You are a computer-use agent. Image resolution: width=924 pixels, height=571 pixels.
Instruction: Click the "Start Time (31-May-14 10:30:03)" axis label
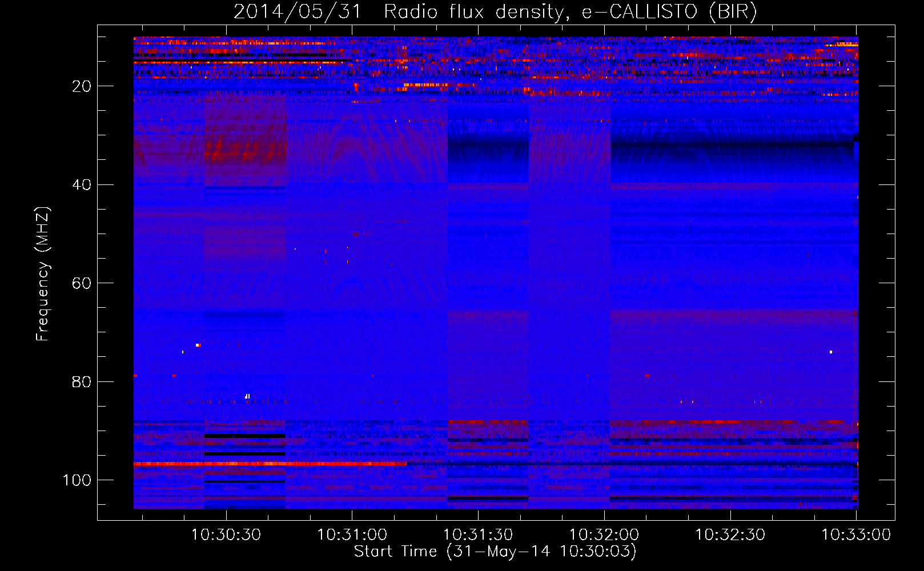495,552
